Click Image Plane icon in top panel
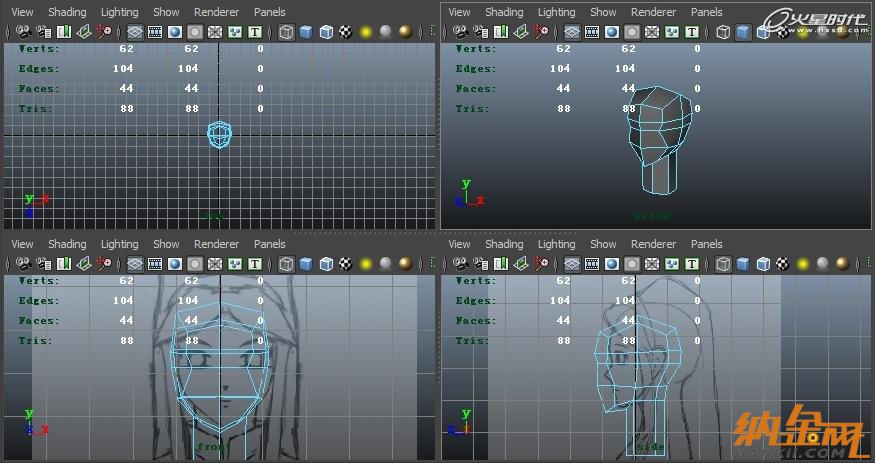 click(x=84, y=32)
